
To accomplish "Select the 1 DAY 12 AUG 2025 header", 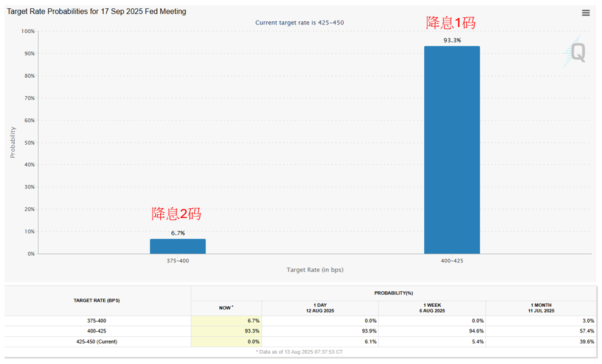I will [x=319, y=307].
